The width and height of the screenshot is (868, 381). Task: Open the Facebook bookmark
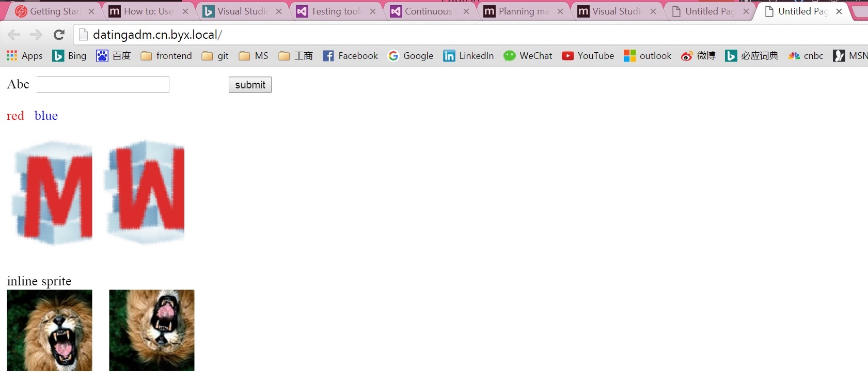pos(350,56)
